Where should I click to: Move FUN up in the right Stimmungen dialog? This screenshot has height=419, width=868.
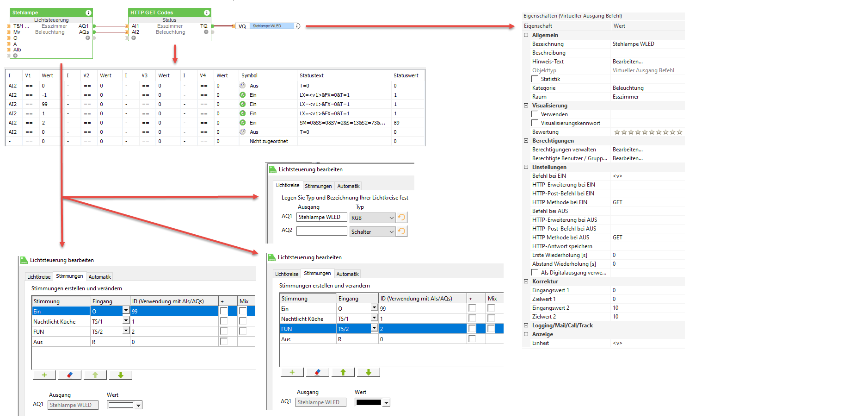pyautogui.click(x=343, y=372)
